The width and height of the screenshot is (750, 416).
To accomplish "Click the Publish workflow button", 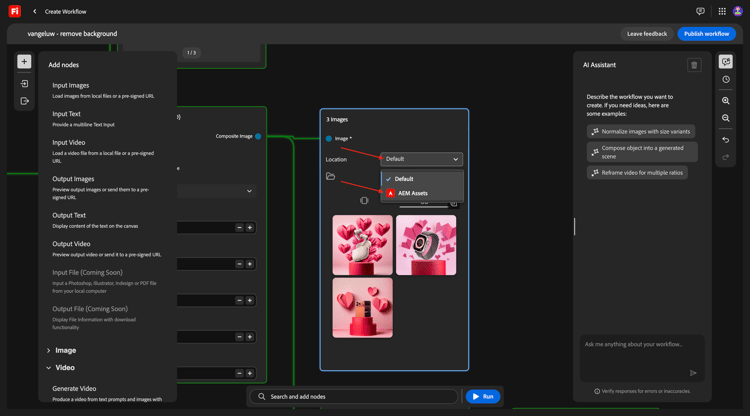I will pos(706,34).
